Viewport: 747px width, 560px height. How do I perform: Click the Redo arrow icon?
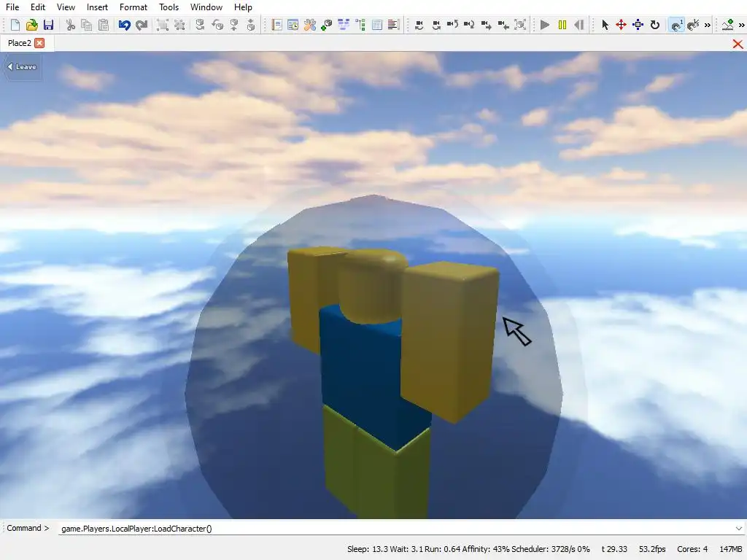pos(142,25)
